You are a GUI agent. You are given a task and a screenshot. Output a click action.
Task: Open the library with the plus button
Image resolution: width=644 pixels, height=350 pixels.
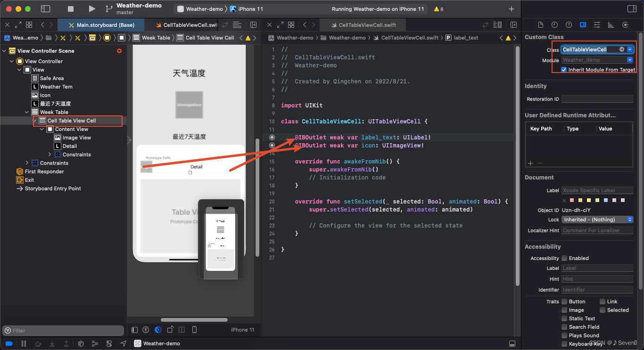512,9
